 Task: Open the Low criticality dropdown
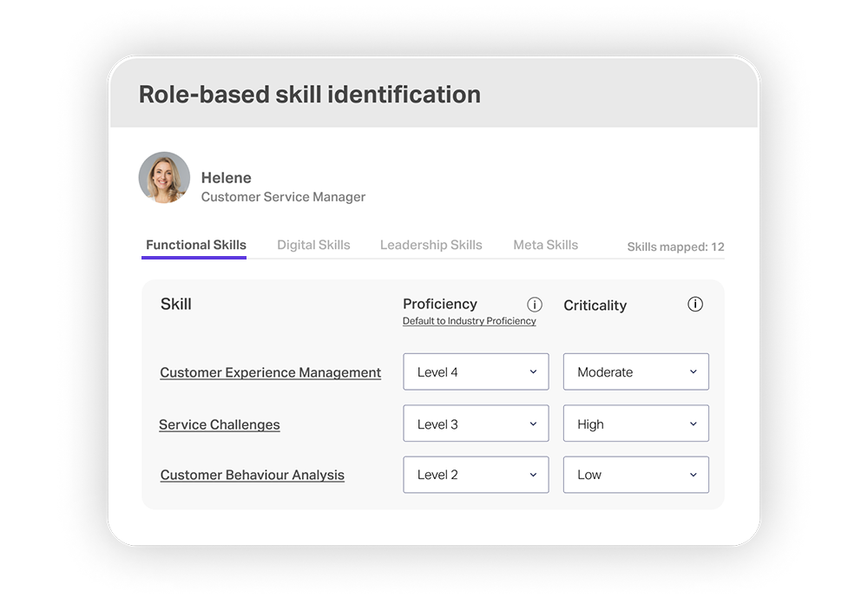[x=635, y=475]
